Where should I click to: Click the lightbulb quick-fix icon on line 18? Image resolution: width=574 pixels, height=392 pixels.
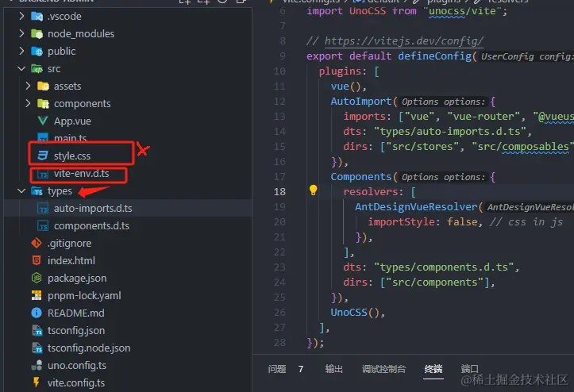tap(313, 190)
